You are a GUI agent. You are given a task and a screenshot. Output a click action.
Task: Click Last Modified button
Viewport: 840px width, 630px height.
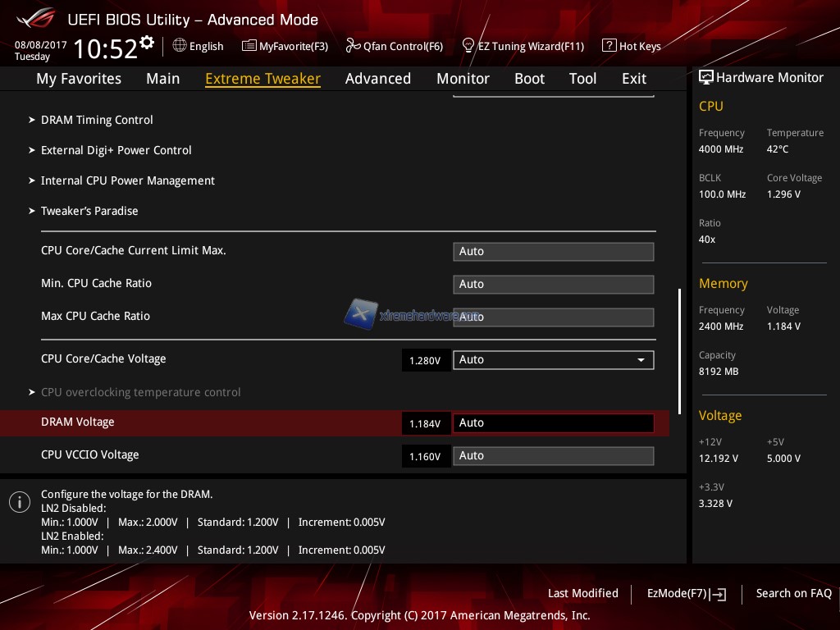tap(582, 593)
